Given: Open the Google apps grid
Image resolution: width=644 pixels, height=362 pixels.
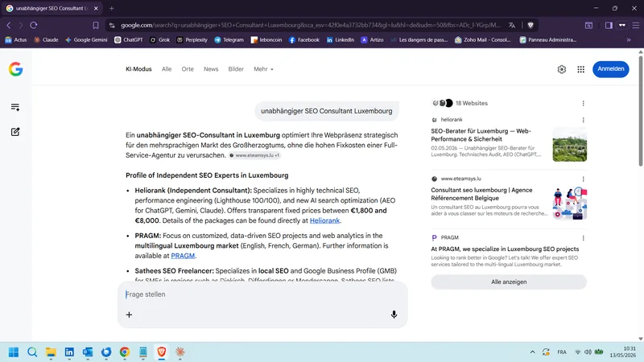Looking at the screenshot, I should click(580, 69).
